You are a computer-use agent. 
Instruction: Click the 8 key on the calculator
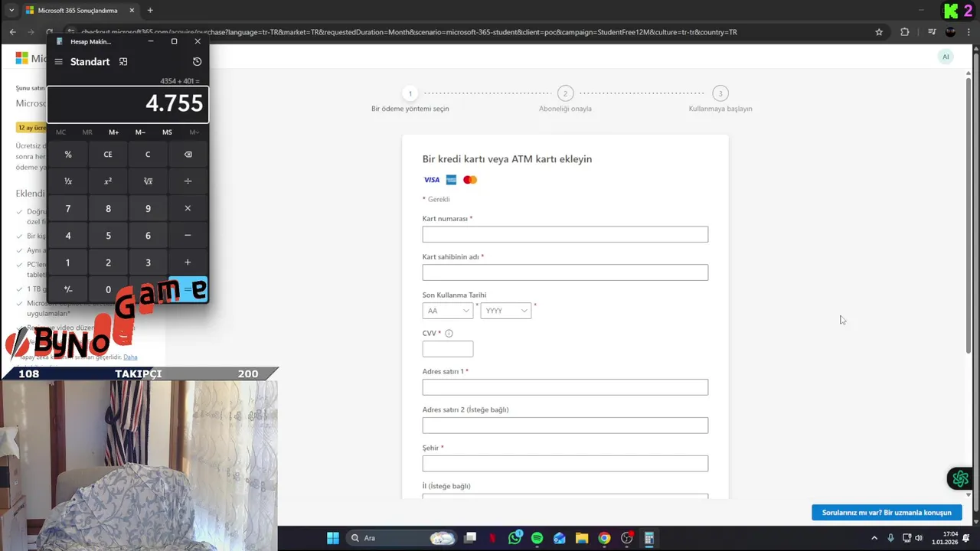pos(108,209)
